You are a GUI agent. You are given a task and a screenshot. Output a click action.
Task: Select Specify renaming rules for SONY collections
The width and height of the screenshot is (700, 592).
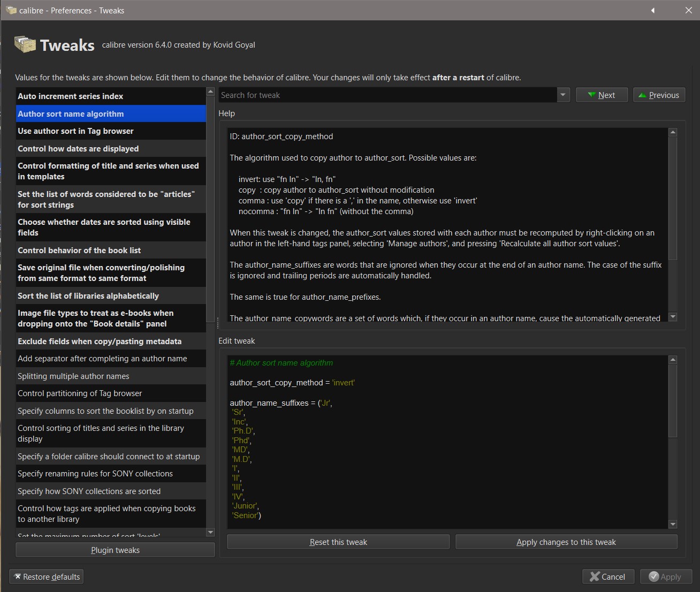click(x=111, y=474)
